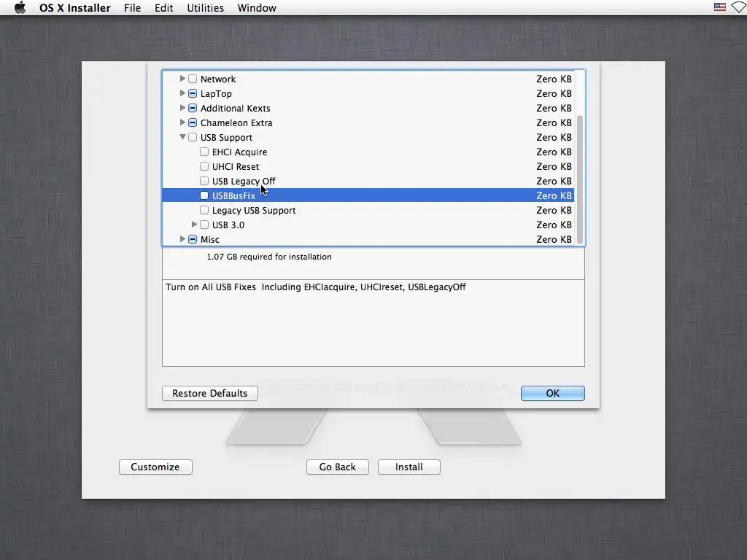This screenshot has width=747, height=560.
Task: Toggle the Chameleon Extra checkbox
Action: pos(193,122)
